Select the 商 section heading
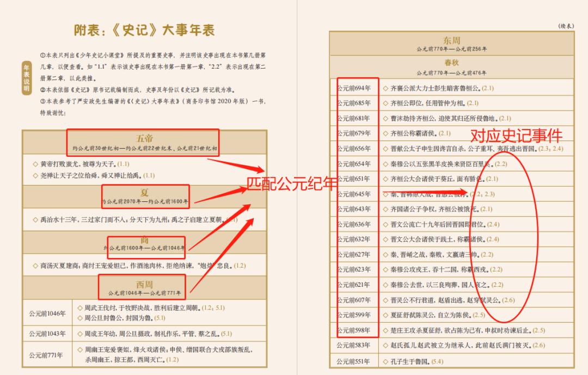The height and width of the screenshot is (375, 588). point(144,240)
